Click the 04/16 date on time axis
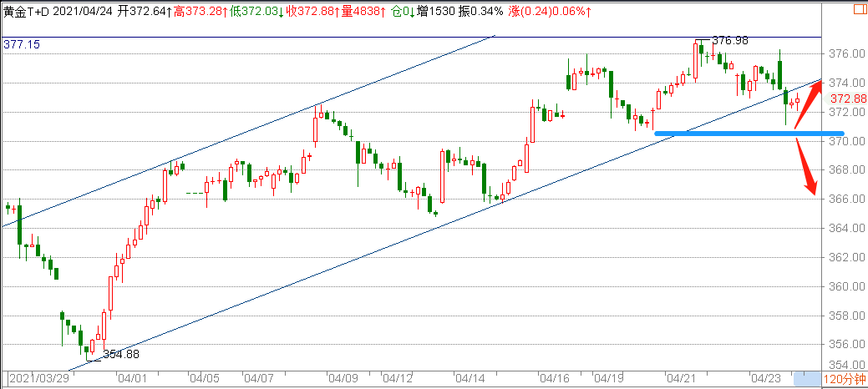This screenshot has width=868, height=389. (554, 380)
